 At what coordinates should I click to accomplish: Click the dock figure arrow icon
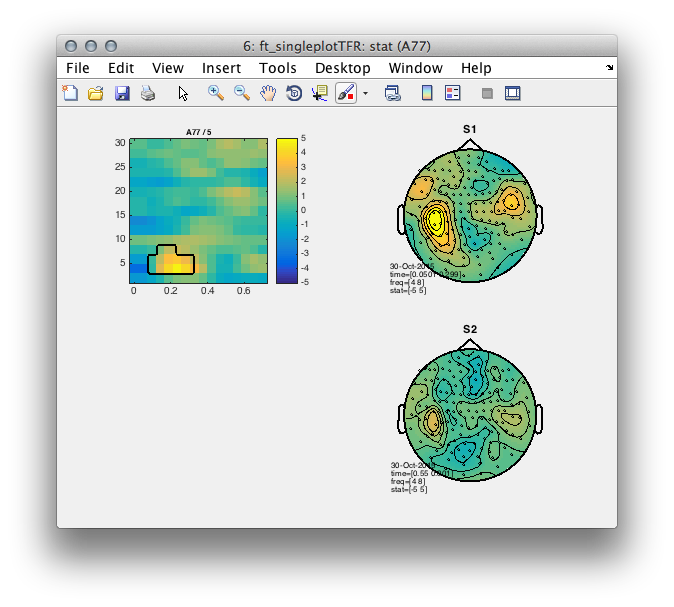coord(610,67)
